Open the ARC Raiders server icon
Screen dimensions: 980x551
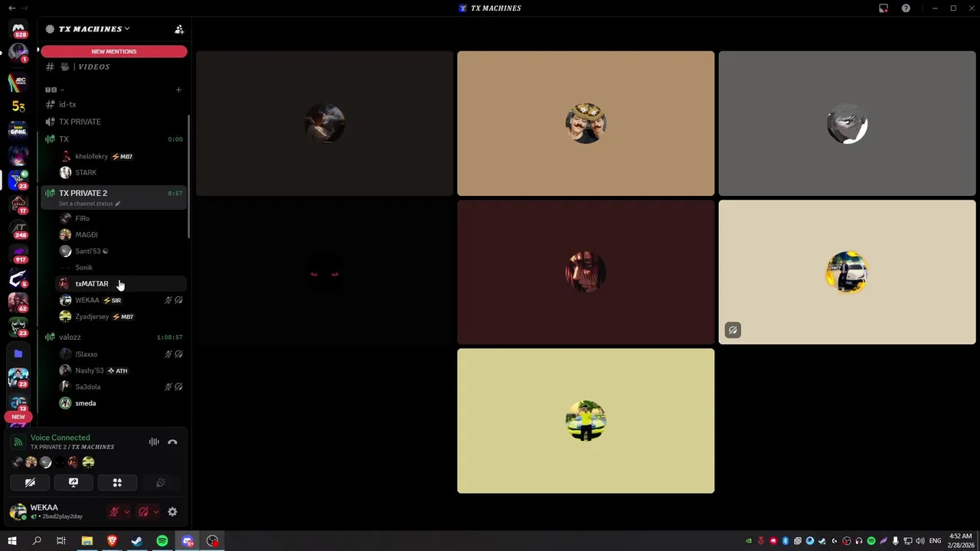coord(18,81)
